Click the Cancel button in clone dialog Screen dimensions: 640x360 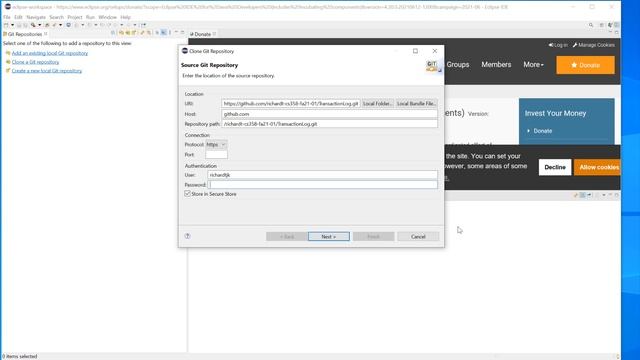pos(418,236)
